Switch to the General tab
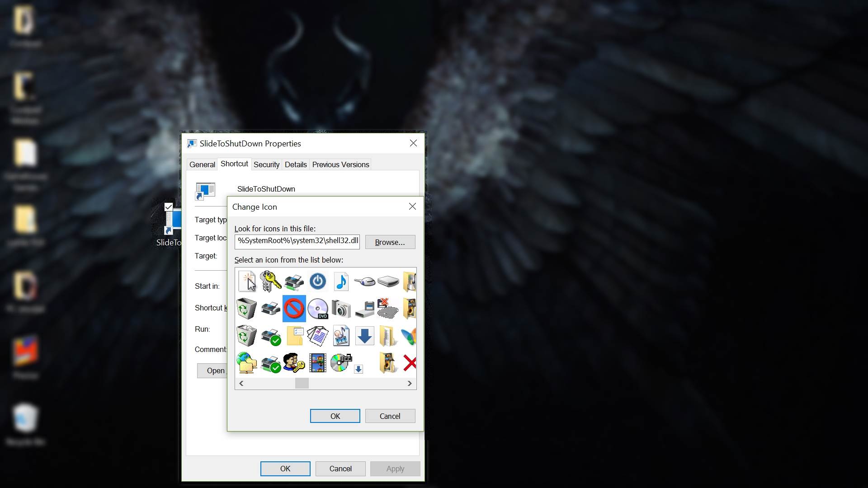The width and height of the screenshot is (868, 488). (202, 164)
